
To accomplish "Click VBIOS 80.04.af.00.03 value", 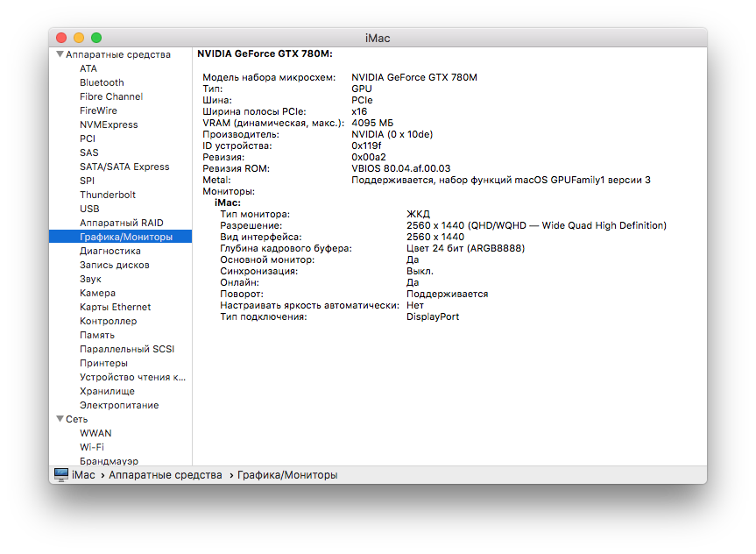I will (400, 168).
